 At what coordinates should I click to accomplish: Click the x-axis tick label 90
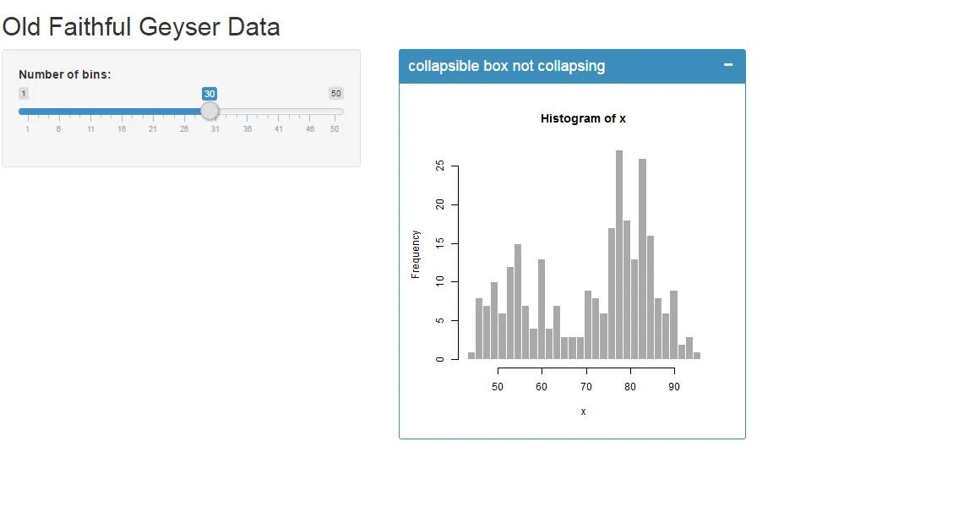click(674, 387)
